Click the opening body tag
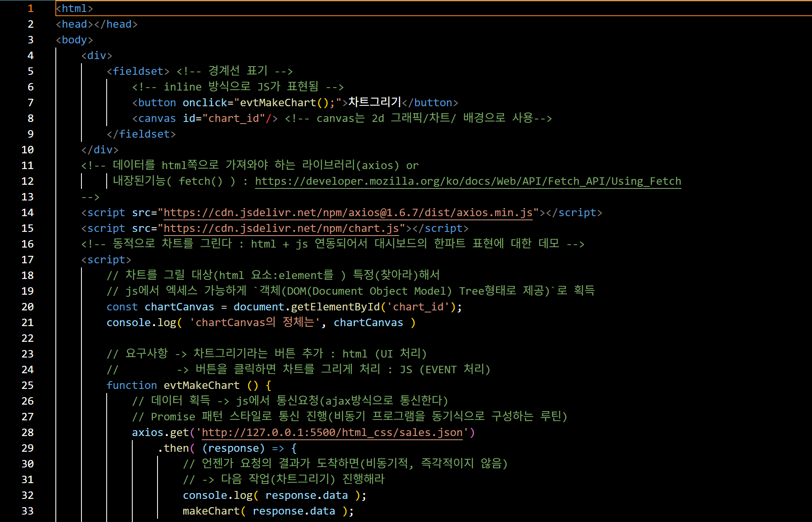The image size is (812, 522). point(74,40)
